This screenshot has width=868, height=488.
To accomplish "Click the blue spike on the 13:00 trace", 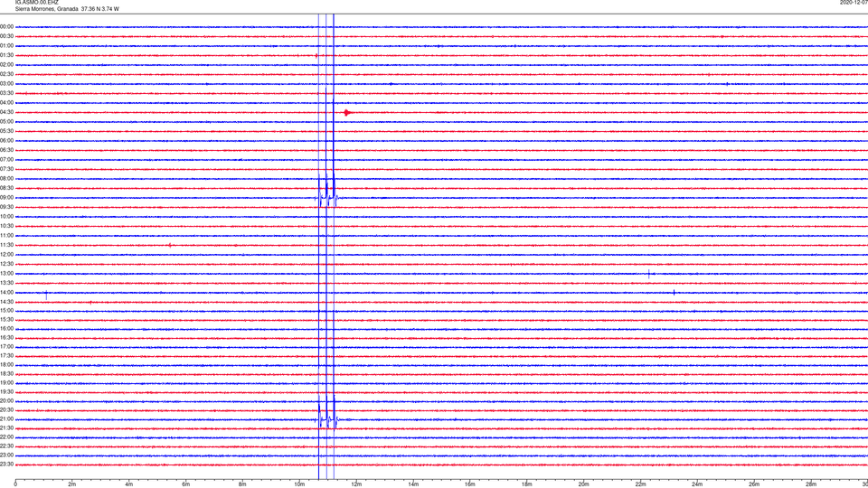I will 649,274.
